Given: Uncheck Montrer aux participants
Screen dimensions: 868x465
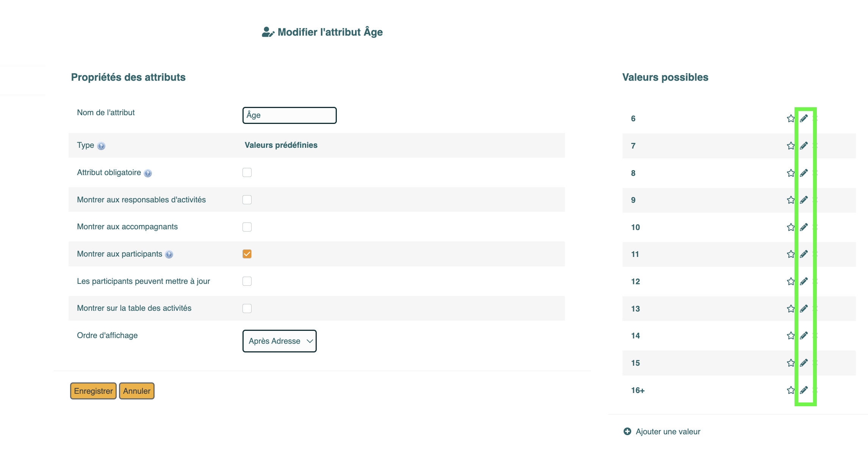Looking at the screenshot, I should coord(247,254).
